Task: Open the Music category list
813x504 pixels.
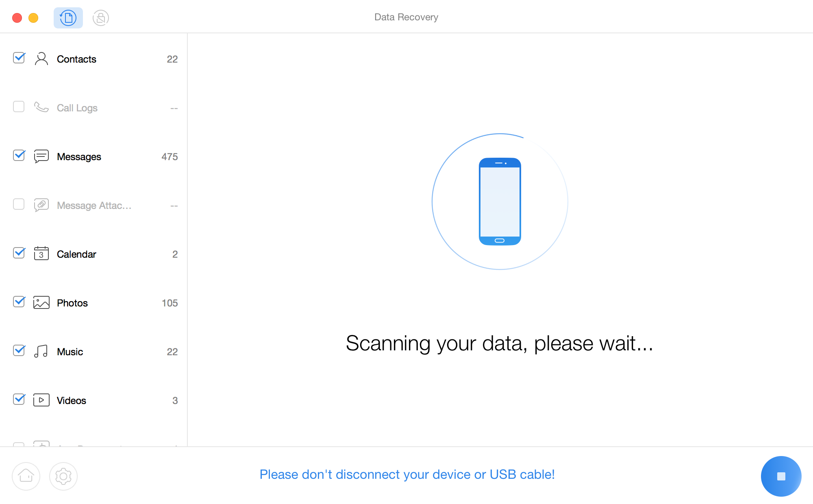Action: [x=70, y=352]
